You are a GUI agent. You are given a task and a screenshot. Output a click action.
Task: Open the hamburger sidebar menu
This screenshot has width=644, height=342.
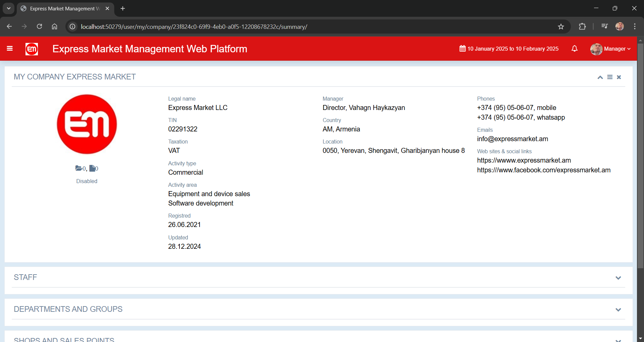[x=10, y=49]
